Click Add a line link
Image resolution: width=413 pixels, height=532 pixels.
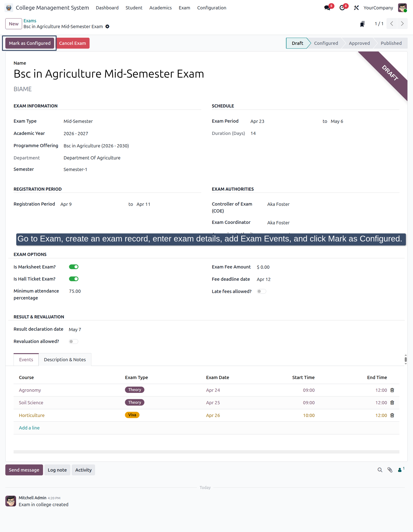click(x=29, y=428)
